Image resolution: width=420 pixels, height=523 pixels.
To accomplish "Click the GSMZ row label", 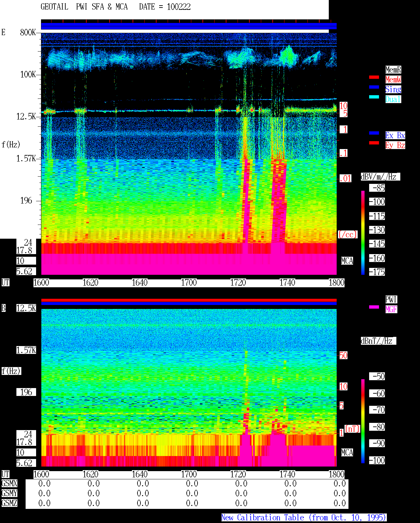I will click(x=9, y=503).
